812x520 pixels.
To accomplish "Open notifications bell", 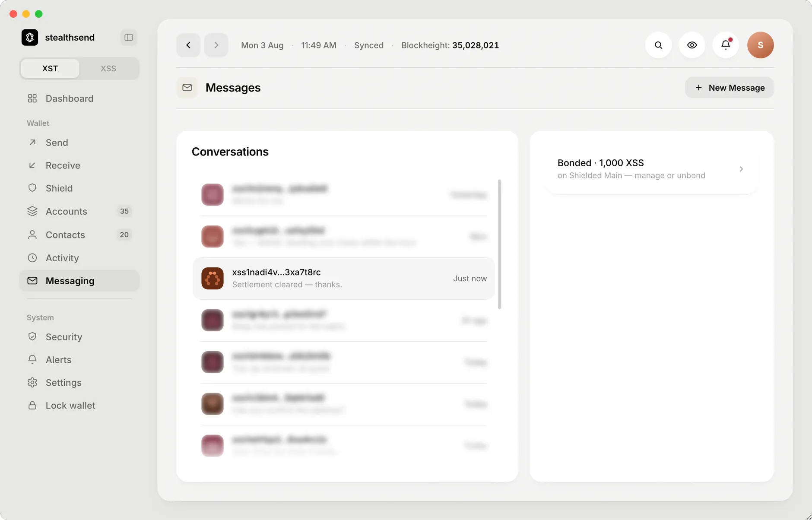I will point(726,45).
